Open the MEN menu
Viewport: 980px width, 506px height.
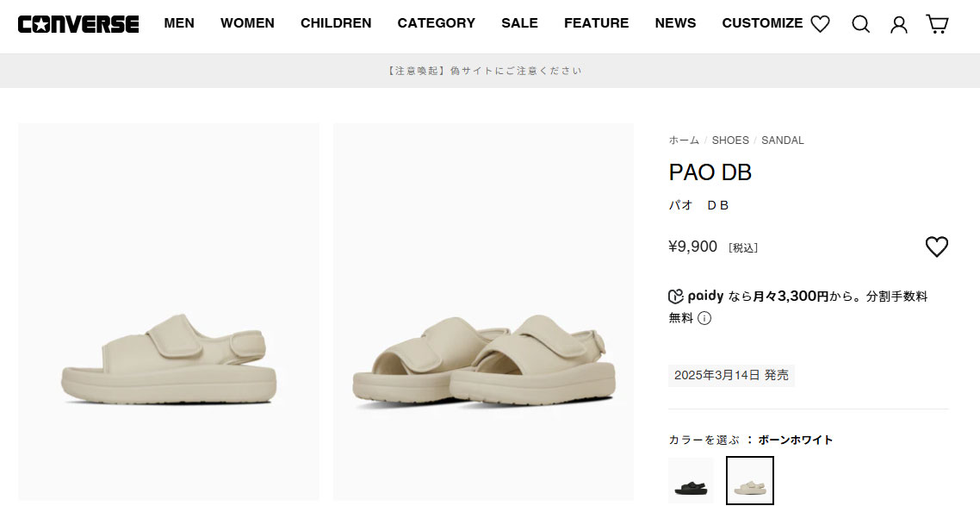tap(179, 23)
